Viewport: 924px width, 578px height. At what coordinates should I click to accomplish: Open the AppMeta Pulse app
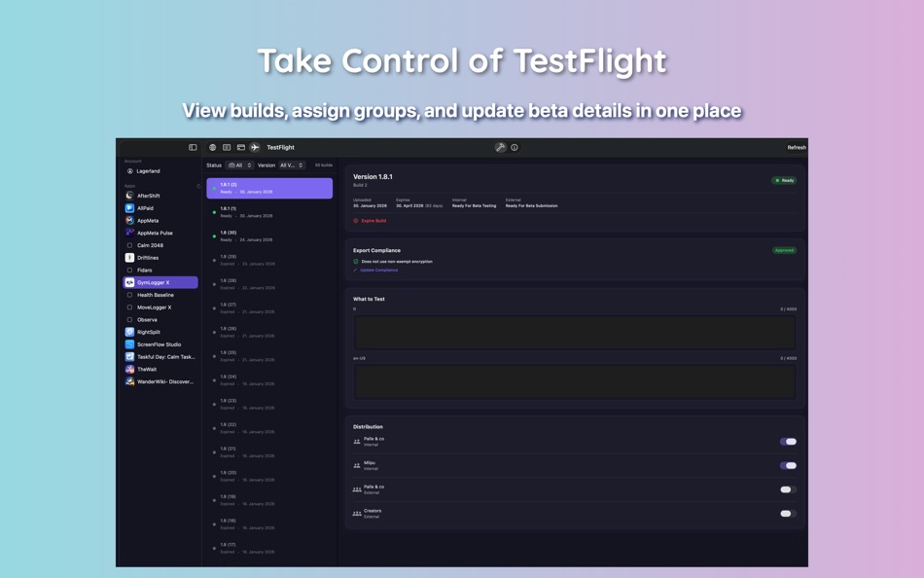click(x=160, y=233)
